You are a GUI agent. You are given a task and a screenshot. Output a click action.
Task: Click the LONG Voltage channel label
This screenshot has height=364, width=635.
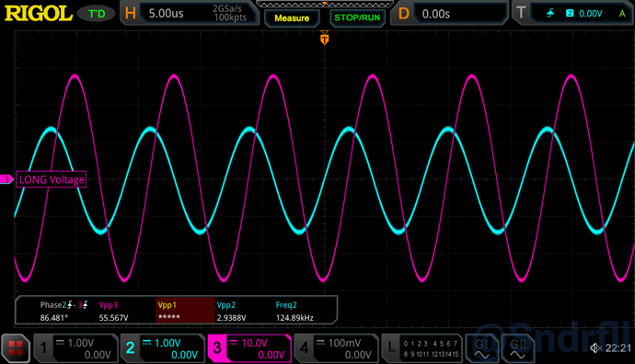point(51,179)
